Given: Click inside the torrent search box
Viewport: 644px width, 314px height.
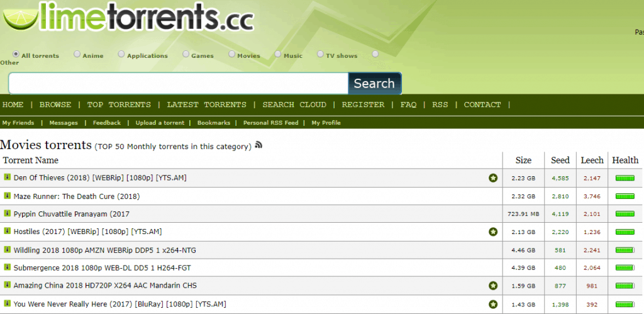Looking at the screenshot, I should click(178, 84).
